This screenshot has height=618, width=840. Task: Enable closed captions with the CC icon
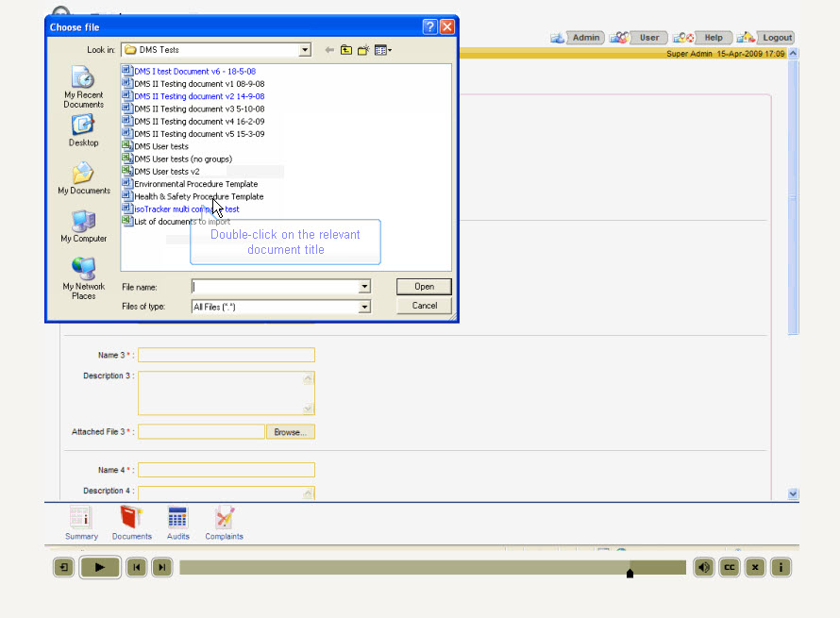tap(729, 567)
